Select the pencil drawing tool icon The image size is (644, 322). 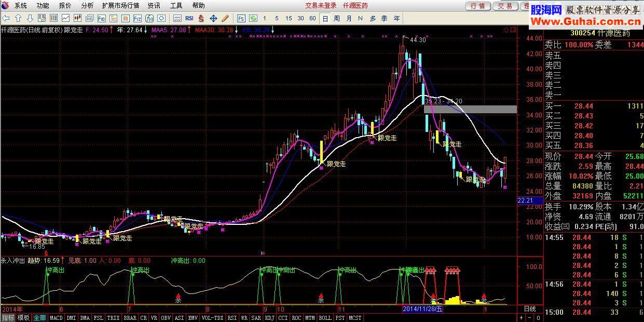[x=225, y=18]
